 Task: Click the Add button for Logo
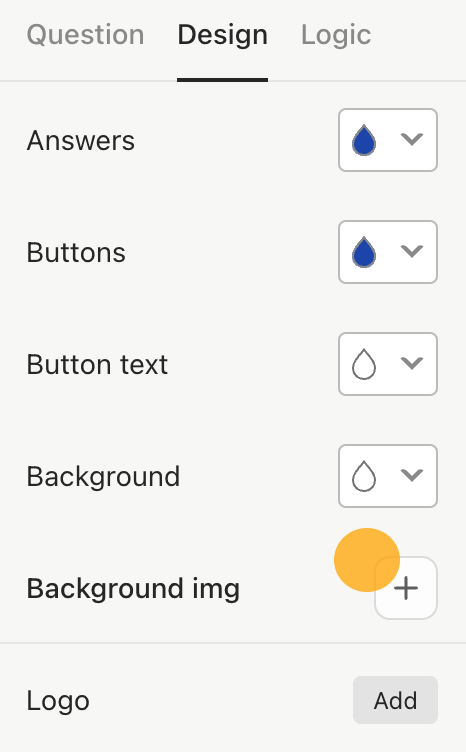pyautogui.click(x=396, y=700)
